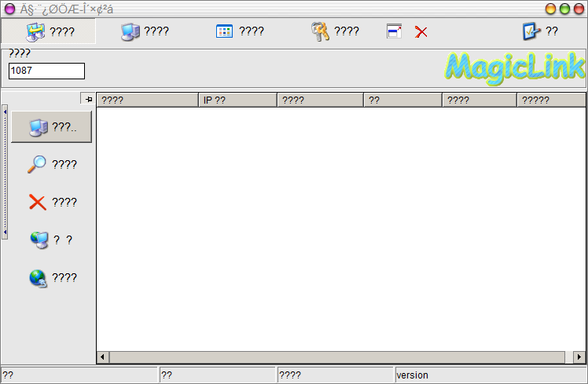Click the keys icon in the toolbar

(x=319, y=31)
